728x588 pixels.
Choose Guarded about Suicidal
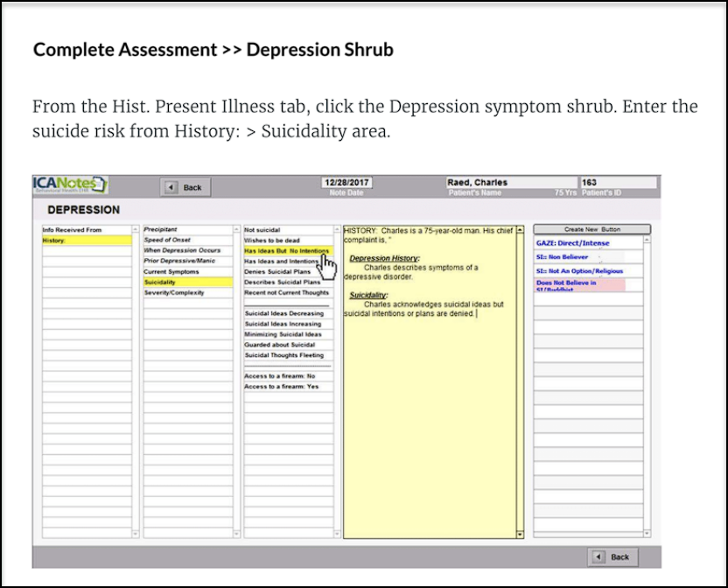(x=289, y=345)
